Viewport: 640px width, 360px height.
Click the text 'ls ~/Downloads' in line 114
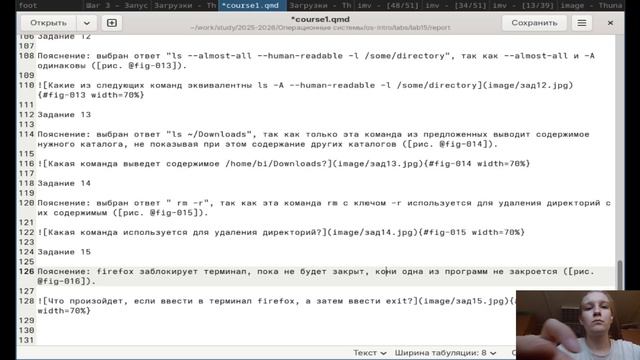(209, 134)
